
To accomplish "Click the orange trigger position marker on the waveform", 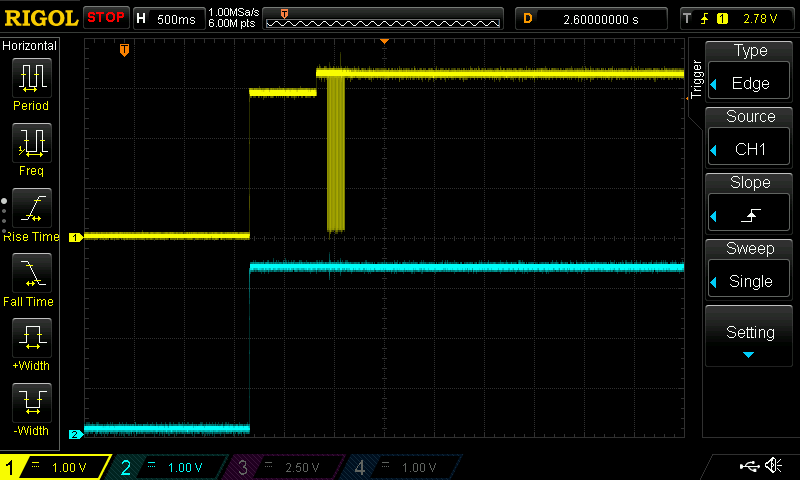I will tap(124, 50).
